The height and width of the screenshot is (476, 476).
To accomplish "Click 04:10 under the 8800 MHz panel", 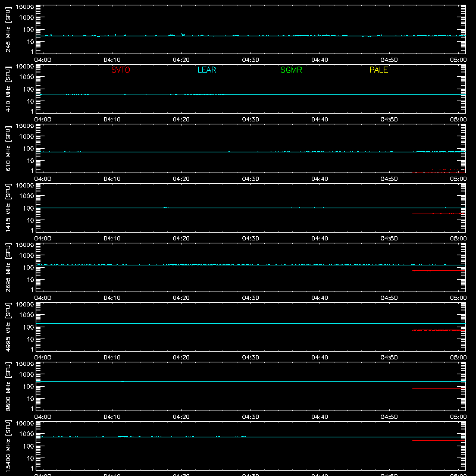I will coord(112,417).
